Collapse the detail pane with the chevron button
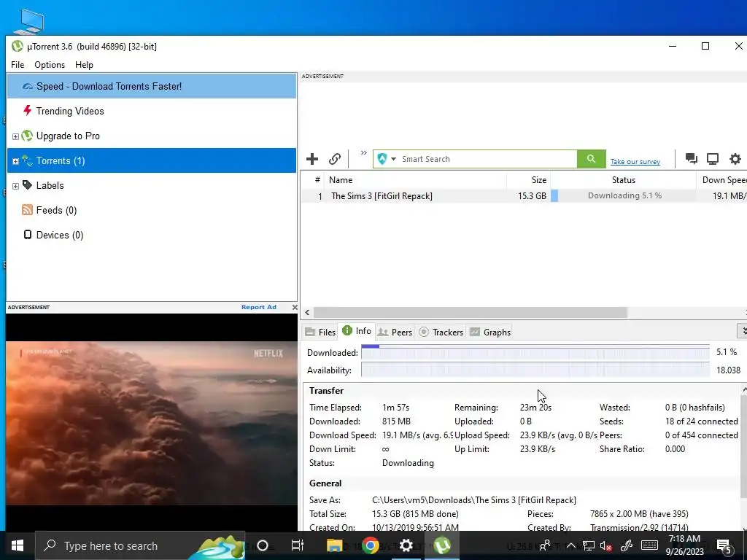Screen dimensions: 747x560 (x=743, y=330)
